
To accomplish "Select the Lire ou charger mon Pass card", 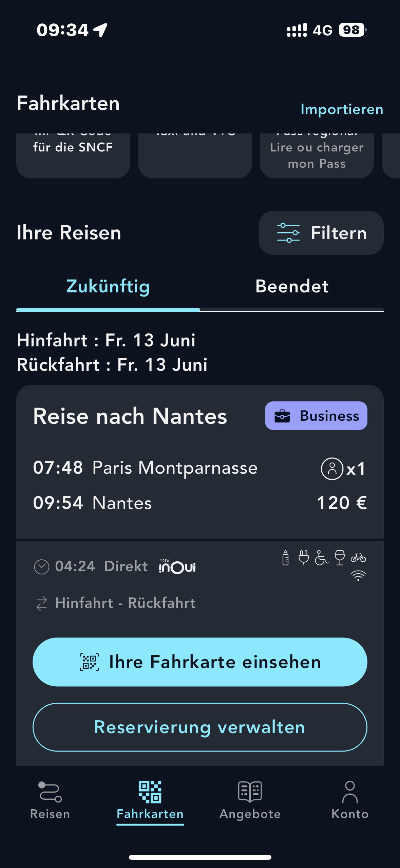I will pyautogui.click(x=317, y=155).
